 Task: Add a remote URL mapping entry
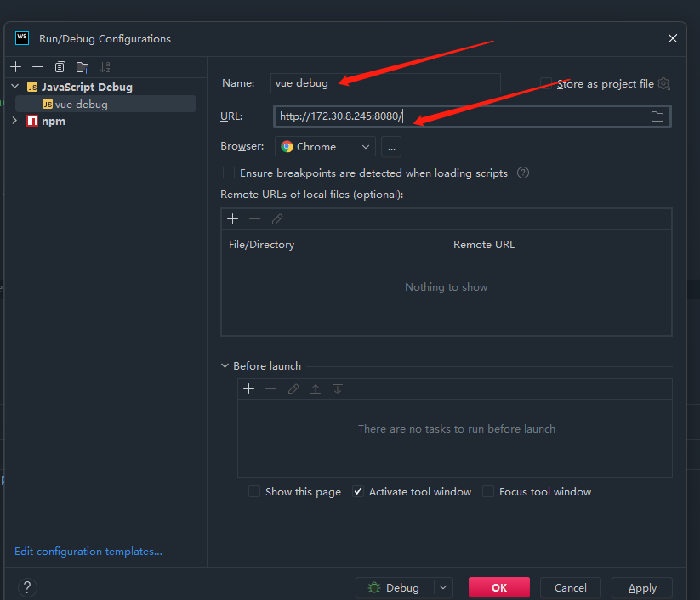tap(232, 218)
